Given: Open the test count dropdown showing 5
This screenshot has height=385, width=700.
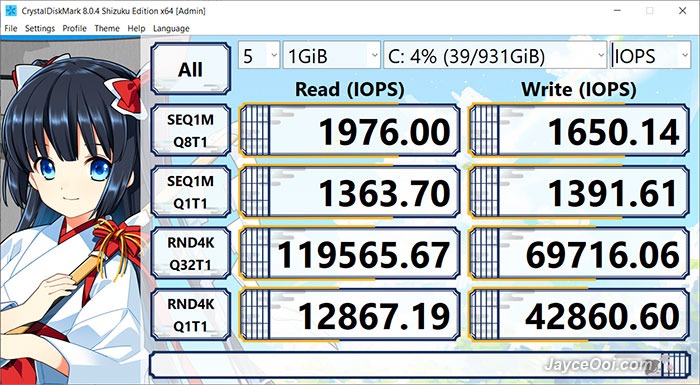Looking at the screenshot, I should pyautogui.click(x=259, y=55).
